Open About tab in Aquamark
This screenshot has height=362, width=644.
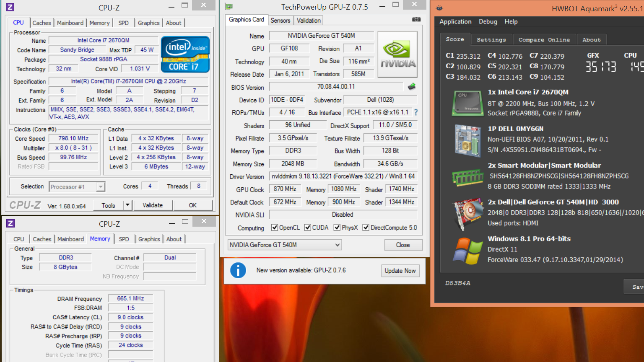[592, 40]
